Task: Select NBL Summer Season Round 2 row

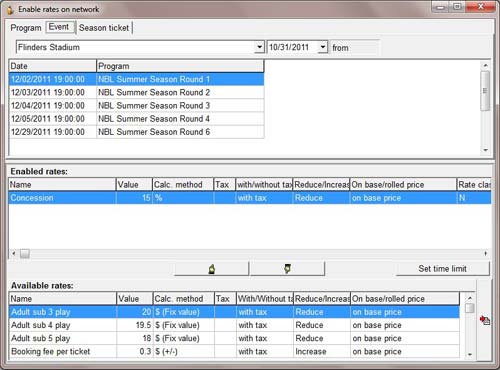Action: click(x=136, y=92)
